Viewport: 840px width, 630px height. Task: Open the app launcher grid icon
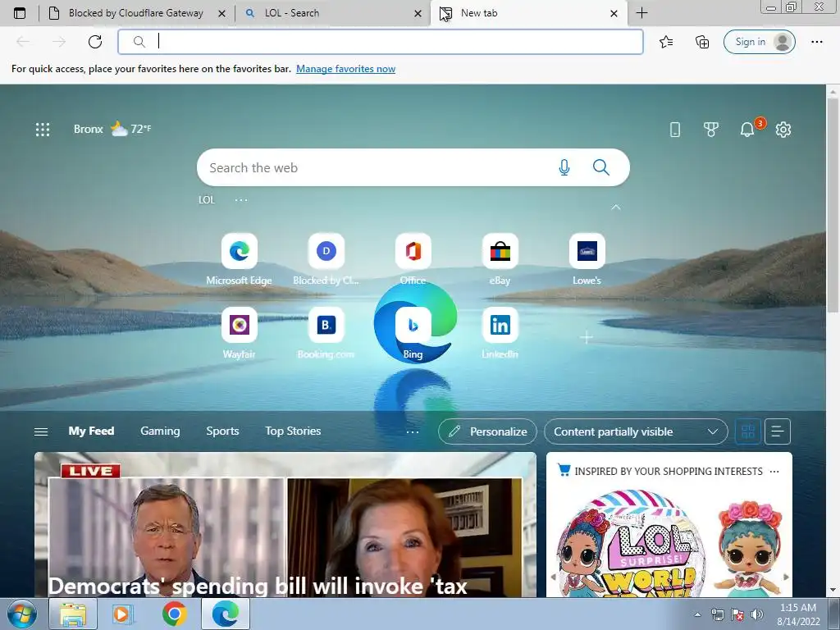tap(43, 129)
